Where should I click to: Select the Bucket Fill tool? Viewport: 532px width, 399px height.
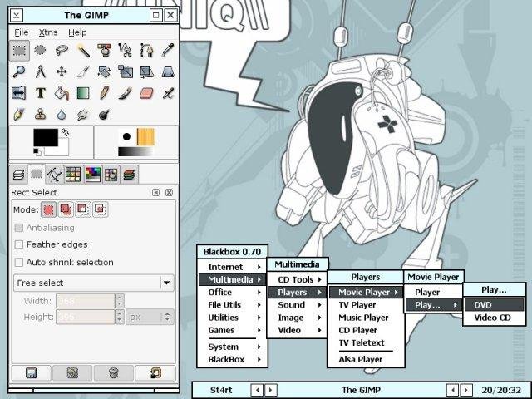(62, 93)
